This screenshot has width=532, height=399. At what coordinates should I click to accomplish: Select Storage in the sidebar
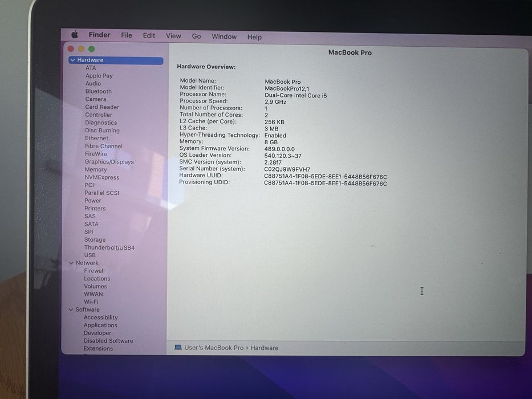click(x=95, y=239)
